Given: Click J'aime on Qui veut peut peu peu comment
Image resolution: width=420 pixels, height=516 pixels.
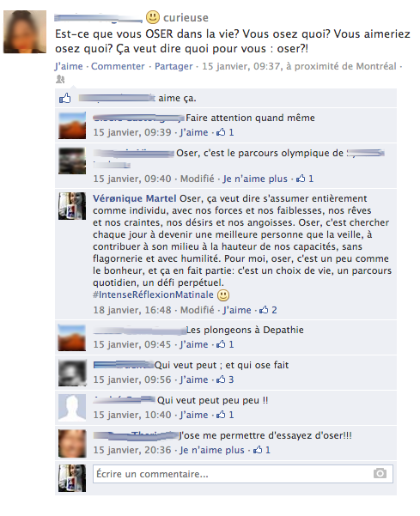Looking at the screenshot, I should [194, 415].
